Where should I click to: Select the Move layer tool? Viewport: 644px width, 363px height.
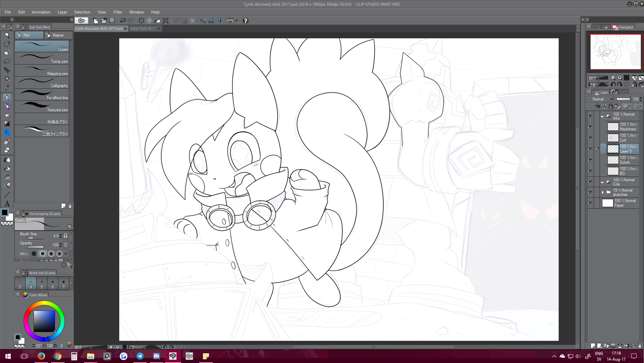pos(7,70)
